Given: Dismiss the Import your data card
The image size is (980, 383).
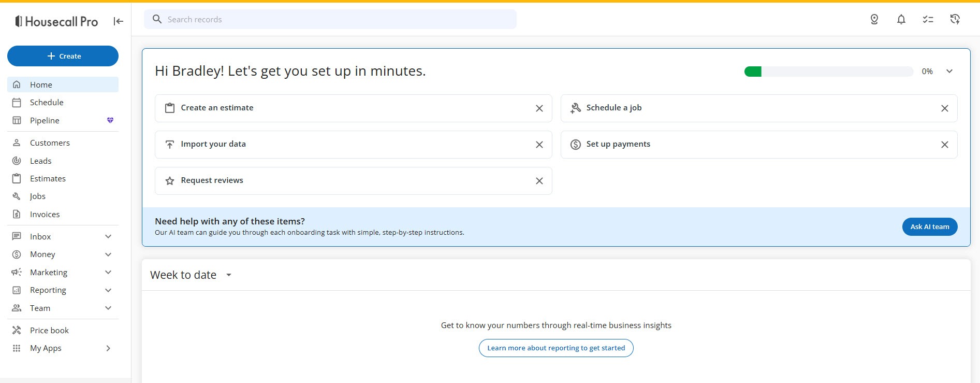Looking at the screenshot, I should pyautogui.click(x=539, y=145).
